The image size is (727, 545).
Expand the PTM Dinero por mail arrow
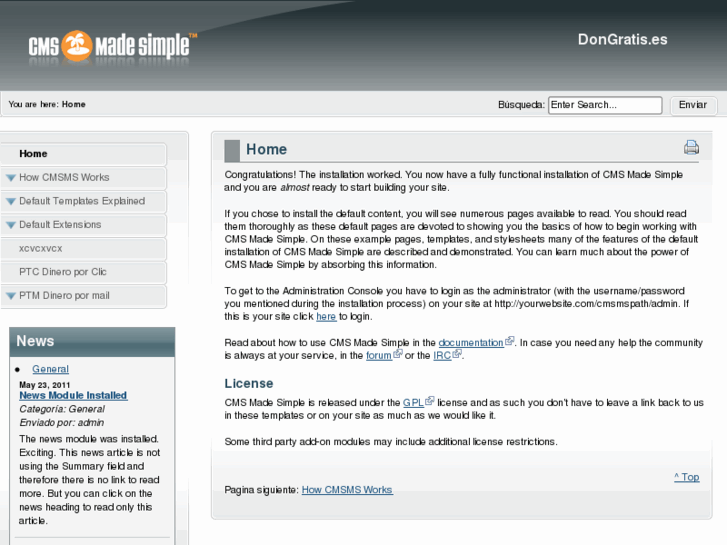[11, 296]
